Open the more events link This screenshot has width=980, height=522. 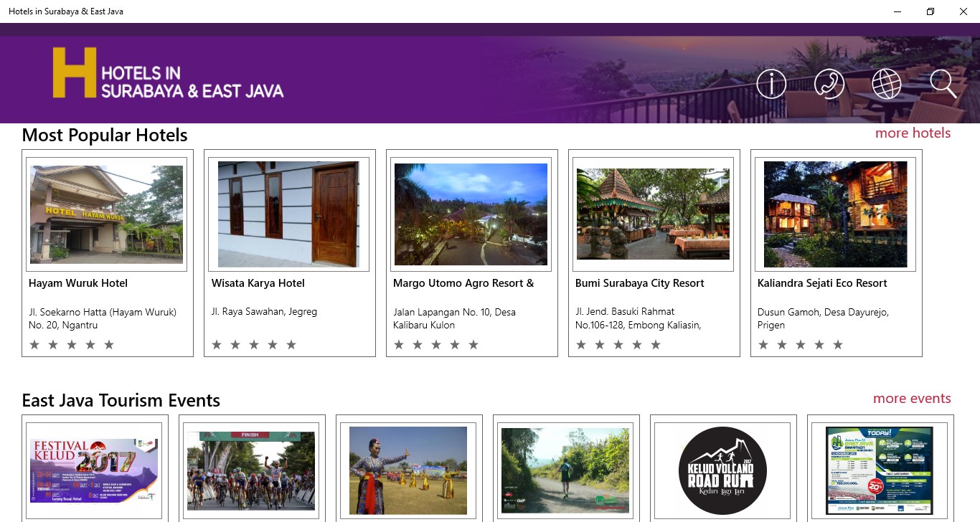pyautogui.click(x=912, y=398)
